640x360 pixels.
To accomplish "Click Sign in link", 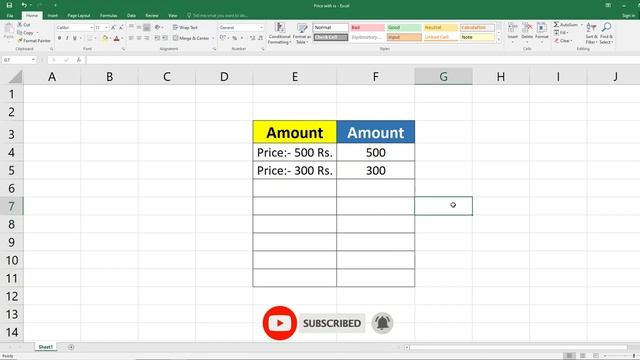I will point(629,16).
